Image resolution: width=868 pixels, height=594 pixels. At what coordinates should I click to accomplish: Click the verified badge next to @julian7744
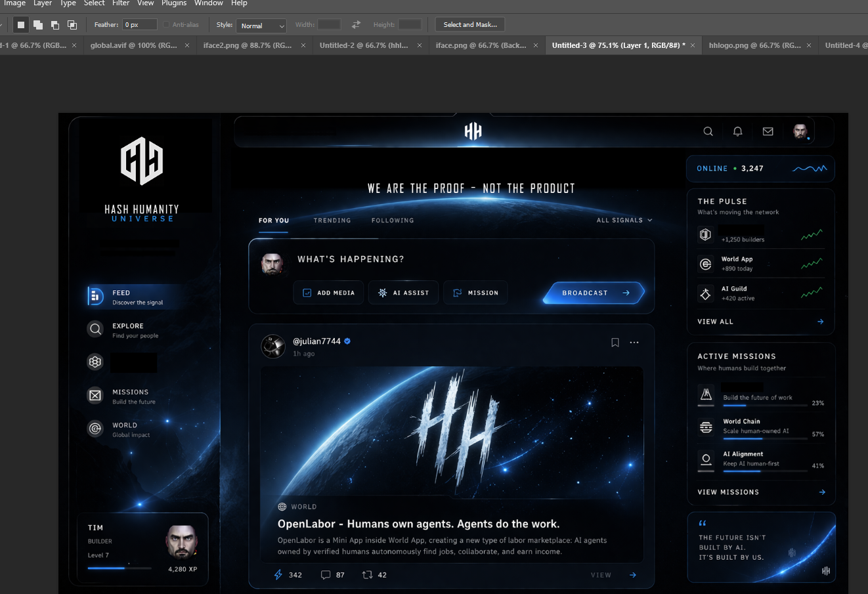347,341
